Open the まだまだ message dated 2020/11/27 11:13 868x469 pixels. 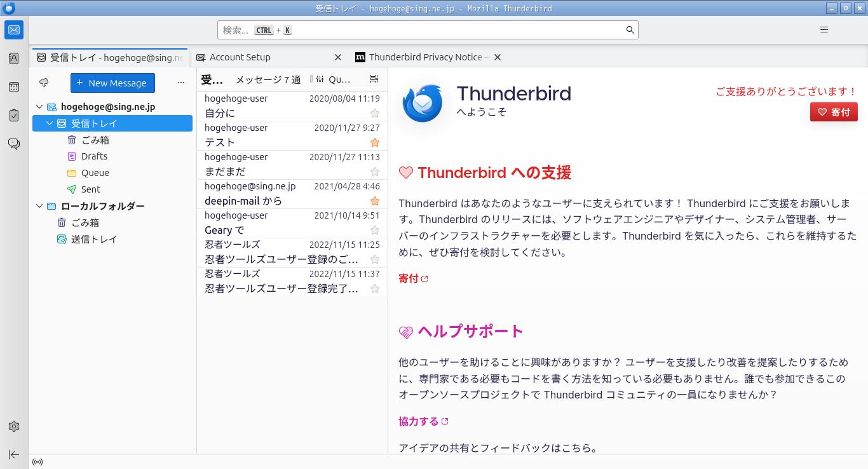point(292,165)
